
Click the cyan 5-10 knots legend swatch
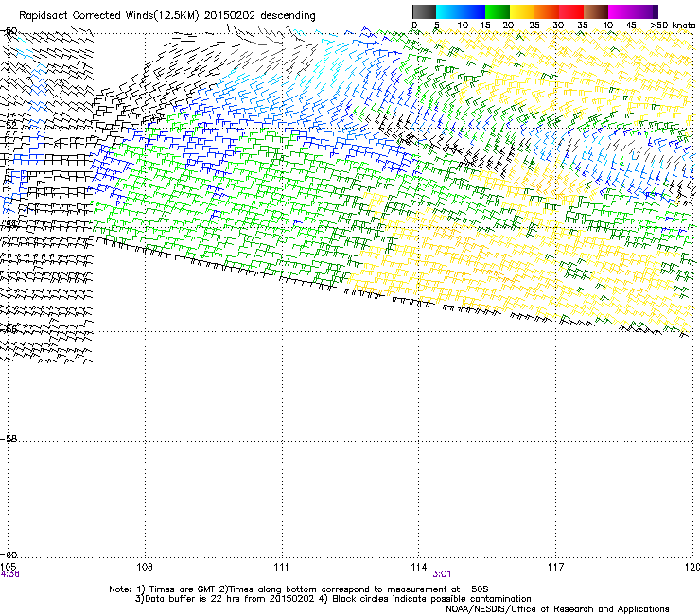448,11
